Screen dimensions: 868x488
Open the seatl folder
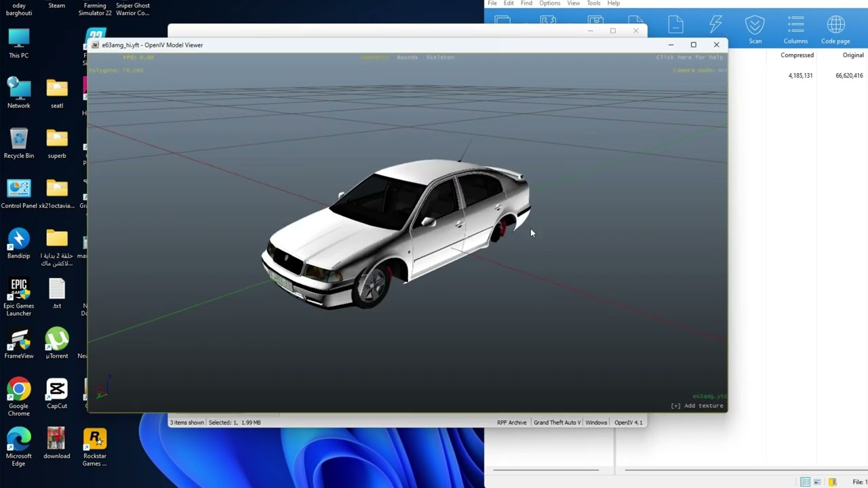tap(57, 93)
